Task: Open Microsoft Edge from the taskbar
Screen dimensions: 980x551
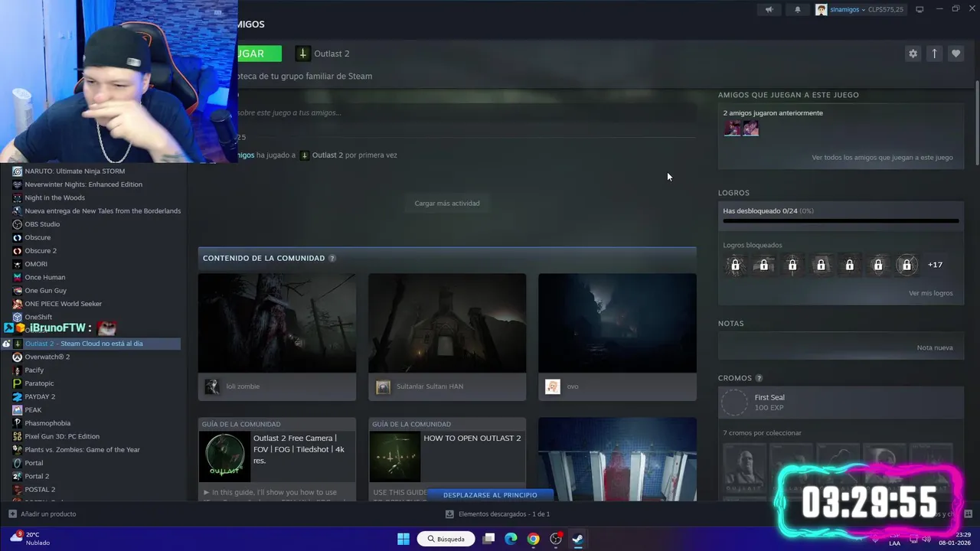Action: 511,539
